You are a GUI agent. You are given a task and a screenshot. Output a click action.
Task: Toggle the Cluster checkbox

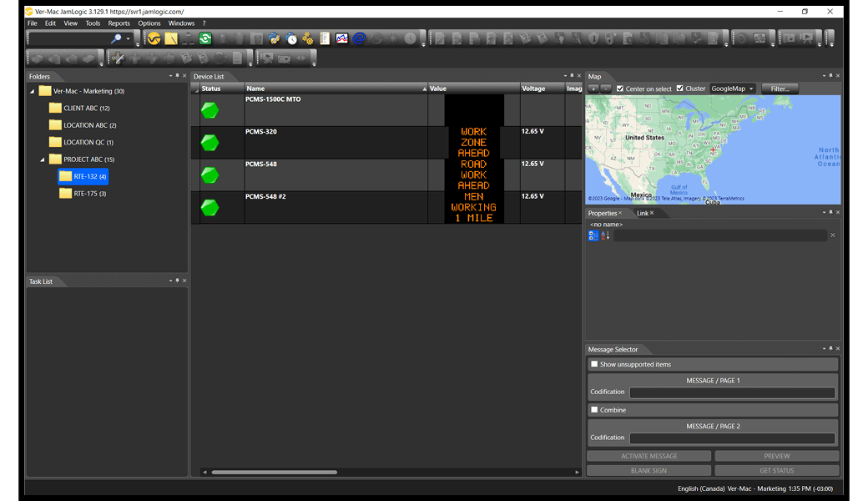pos(679,89)
